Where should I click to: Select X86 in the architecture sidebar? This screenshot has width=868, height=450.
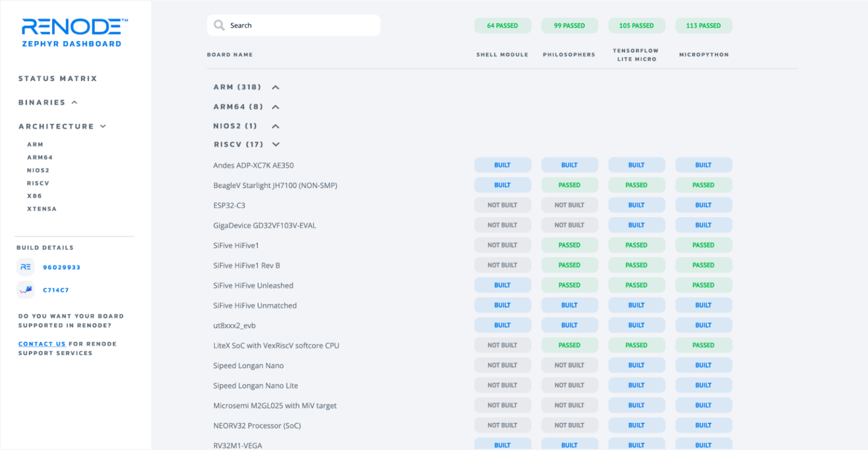click(x=35, y=195)
